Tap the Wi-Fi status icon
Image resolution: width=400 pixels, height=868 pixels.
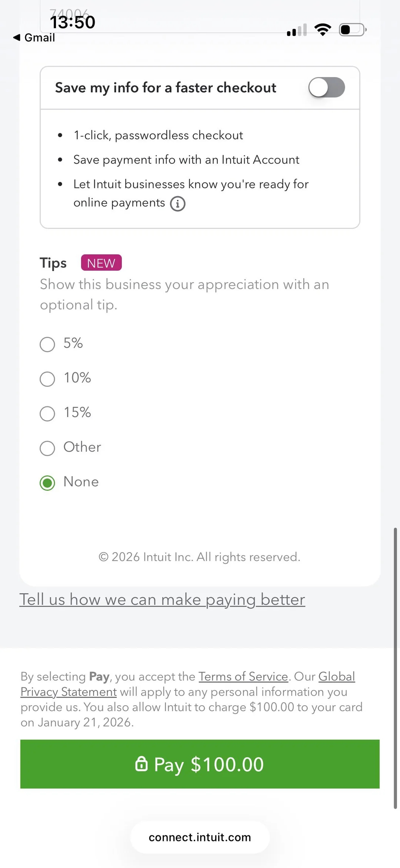click(x=323, y=30)
